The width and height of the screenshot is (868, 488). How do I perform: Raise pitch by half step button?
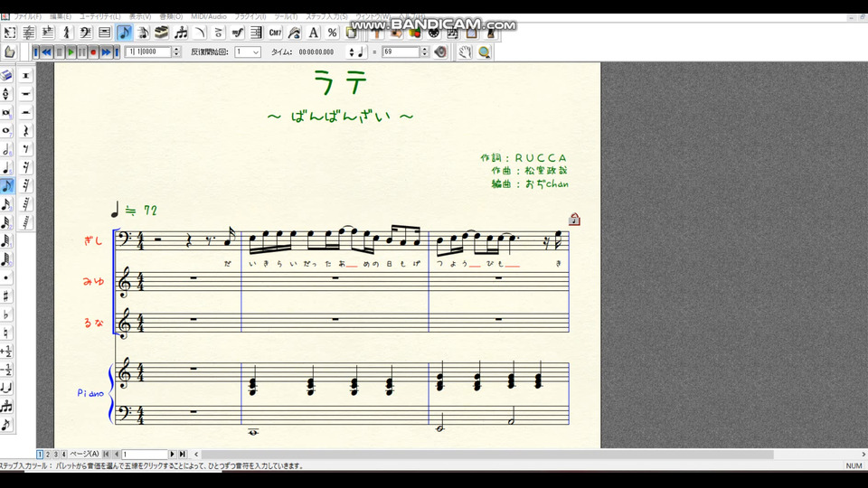point(6,352)
